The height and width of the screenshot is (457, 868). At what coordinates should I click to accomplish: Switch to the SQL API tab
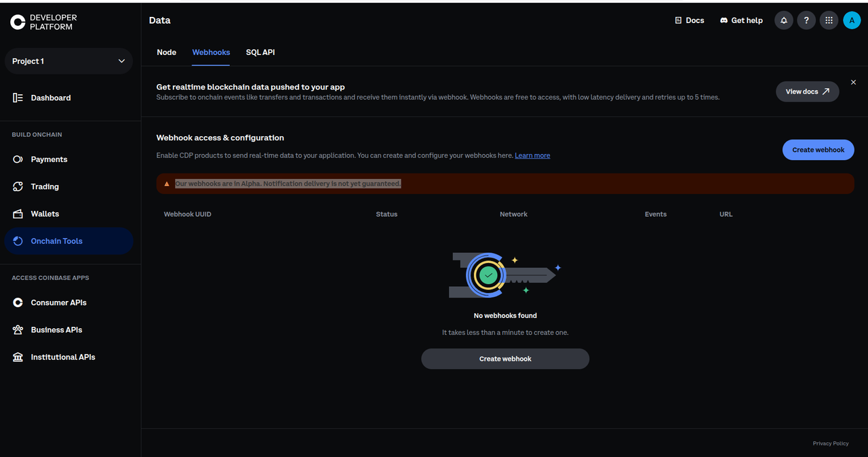coord(260,52)
